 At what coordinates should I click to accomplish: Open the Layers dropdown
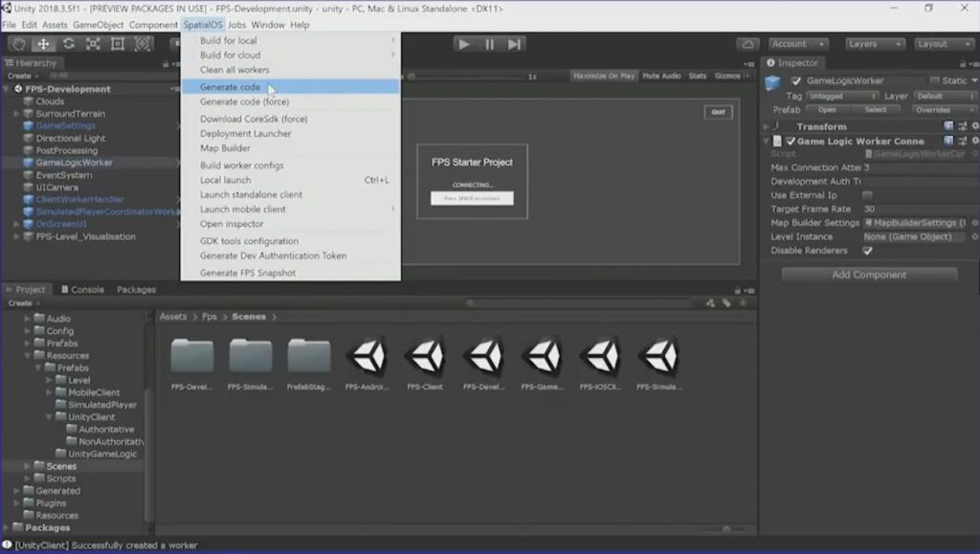point(875,44)
